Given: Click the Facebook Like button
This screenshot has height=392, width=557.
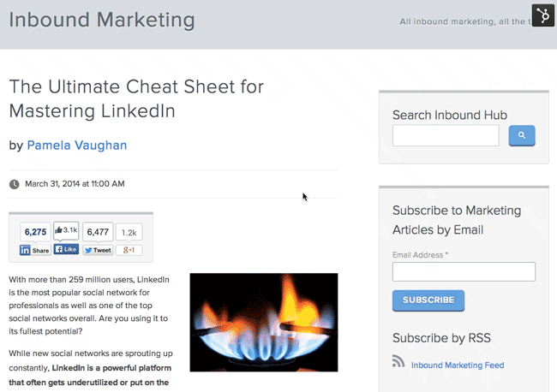Looking at the screenshot, I should pos(66,250).
